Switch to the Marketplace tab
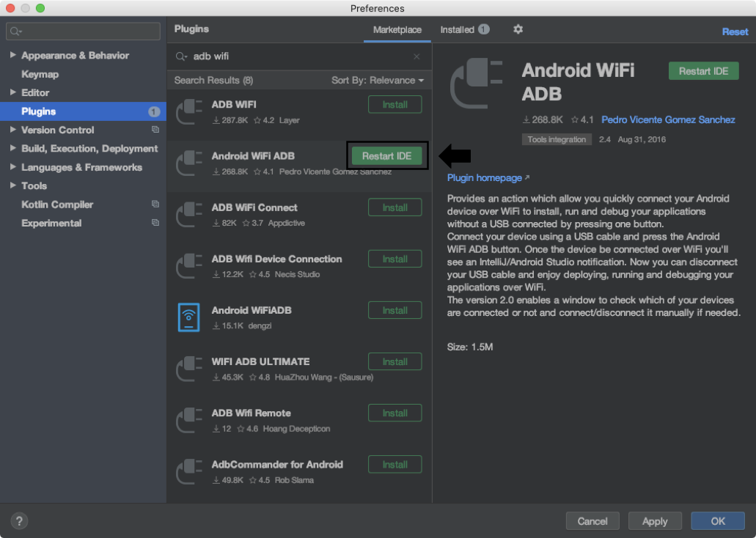Image resolution: width=756 pixels, height=538 pixels. (x=397, y=30)
